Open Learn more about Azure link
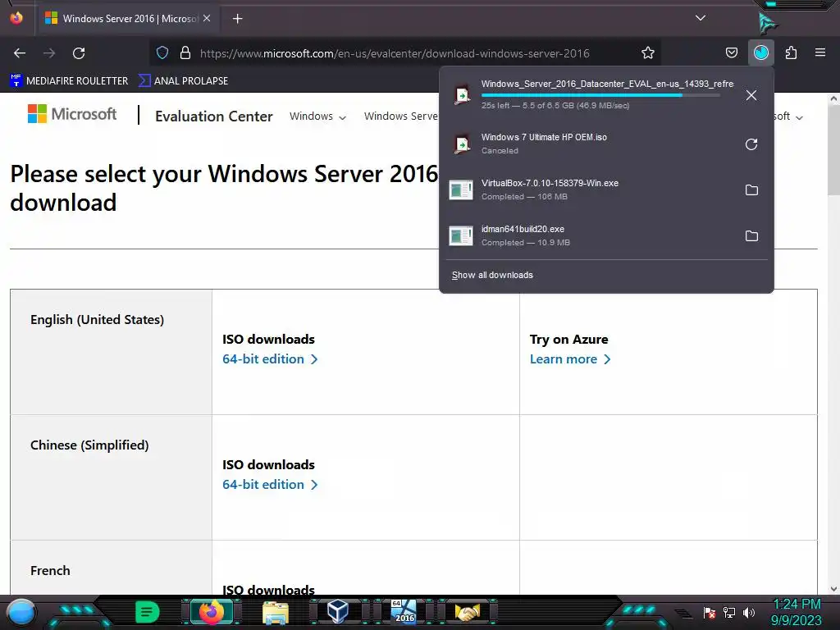840x630 pixels. (570, 359)
